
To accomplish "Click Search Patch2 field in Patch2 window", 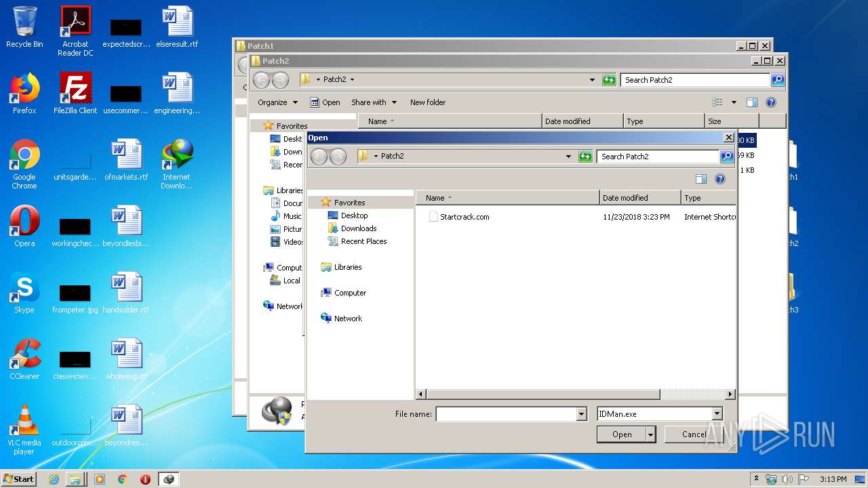I will (x=695, y=80).
